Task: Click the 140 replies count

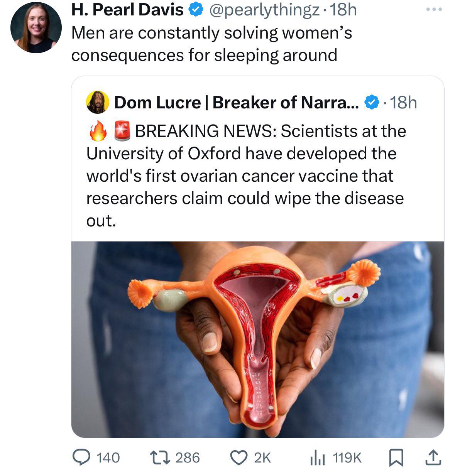Action: [x=108, y=458]
